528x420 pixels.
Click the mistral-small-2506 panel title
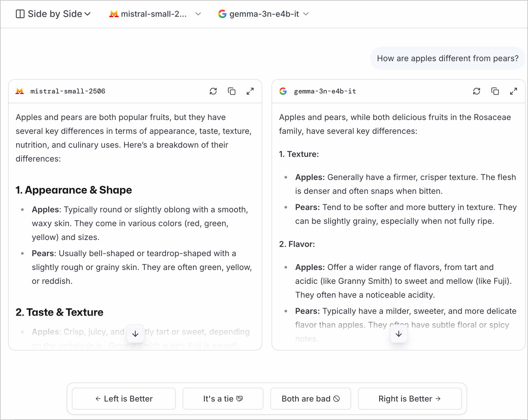coord(68,91)
